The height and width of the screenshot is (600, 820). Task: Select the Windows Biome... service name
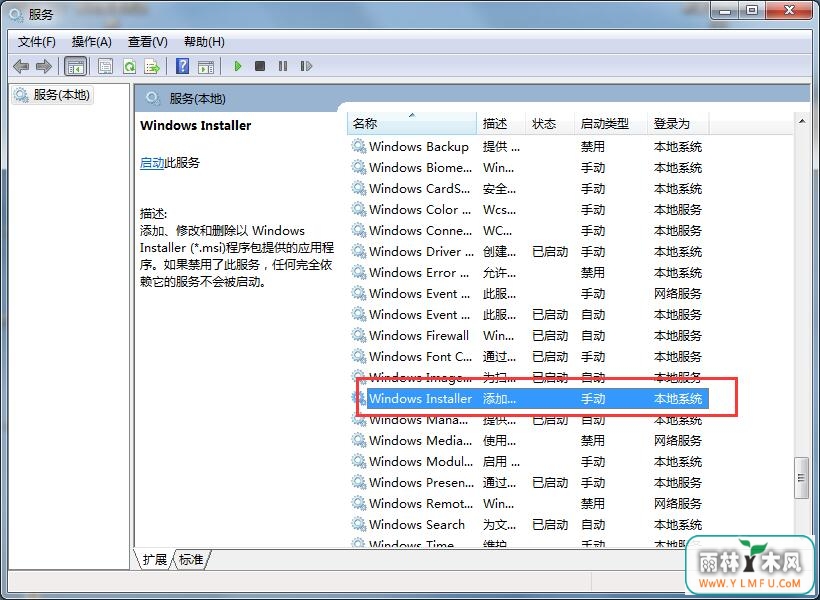coord(420,167)
